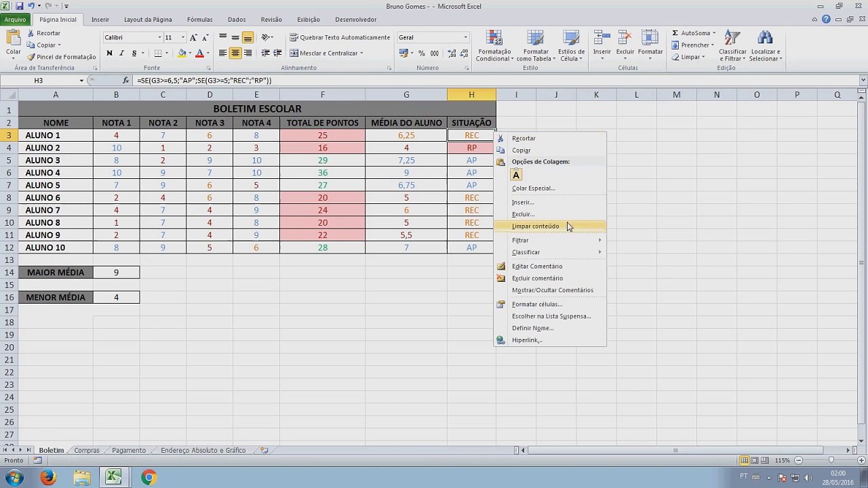Choose Colar Especial... in the context menu
868x488 pixels.
click(x=550, y=188)
